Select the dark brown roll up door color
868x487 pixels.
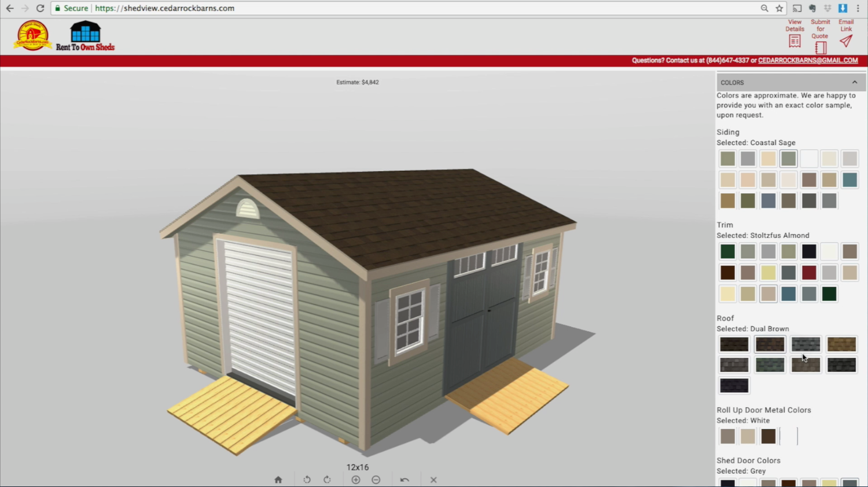point(768,436)
